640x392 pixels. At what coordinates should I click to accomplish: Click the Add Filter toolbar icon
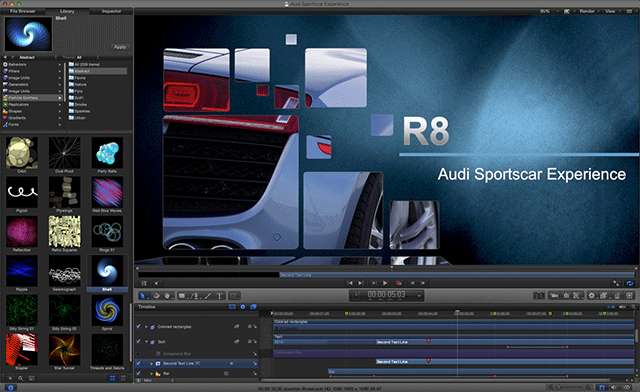tap(604, 295)
